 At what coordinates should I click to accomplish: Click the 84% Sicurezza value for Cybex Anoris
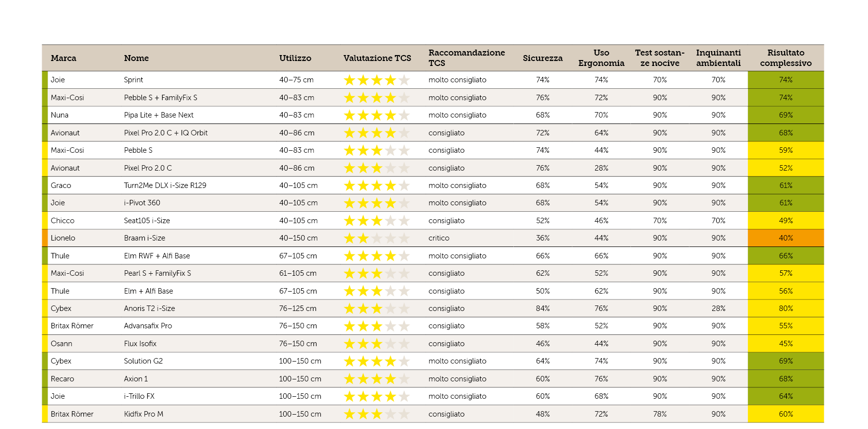coord(543,308)
